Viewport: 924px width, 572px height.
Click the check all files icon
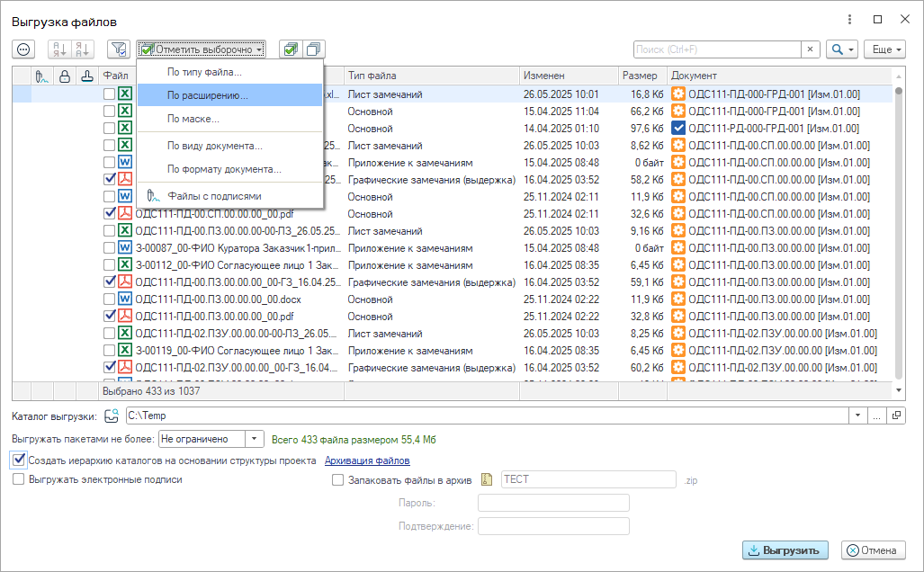click(x=290, y=49)
